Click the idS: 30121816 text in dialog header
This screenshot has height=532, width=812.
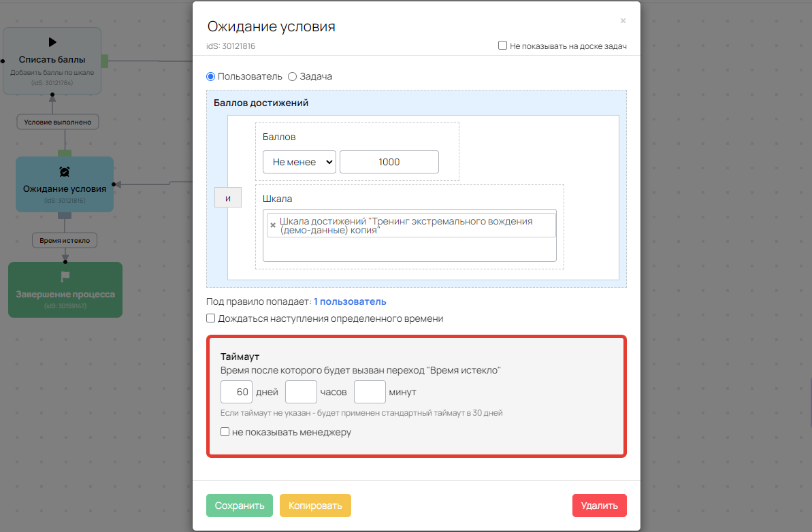[x=231, y=46]
